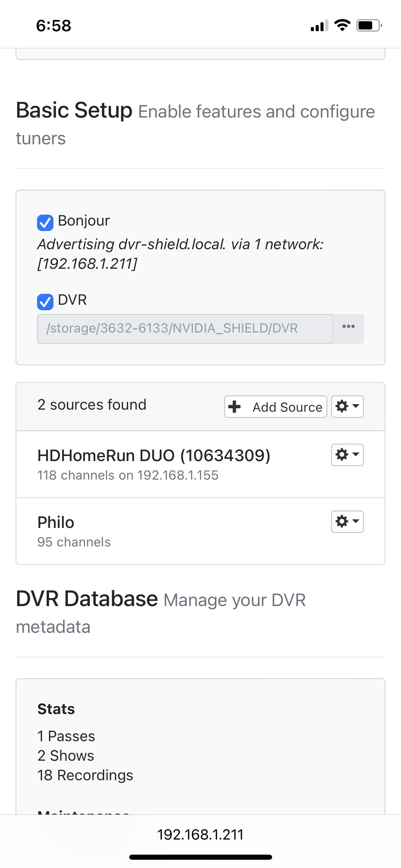This screenshot has width=401, height=868.
Task: Click the DVR storage path field
Action: [185, 329]
